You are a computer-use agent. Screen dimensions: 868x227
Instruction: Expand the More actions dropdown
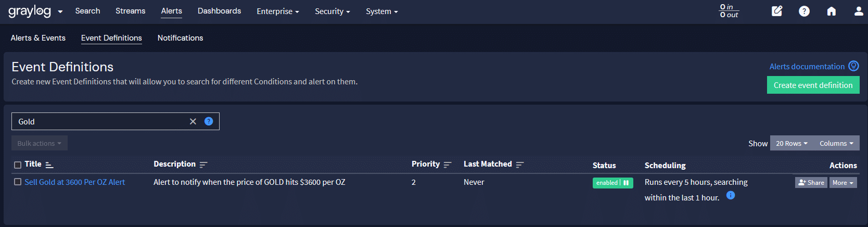pyautogui.click(x=843, y=183)
